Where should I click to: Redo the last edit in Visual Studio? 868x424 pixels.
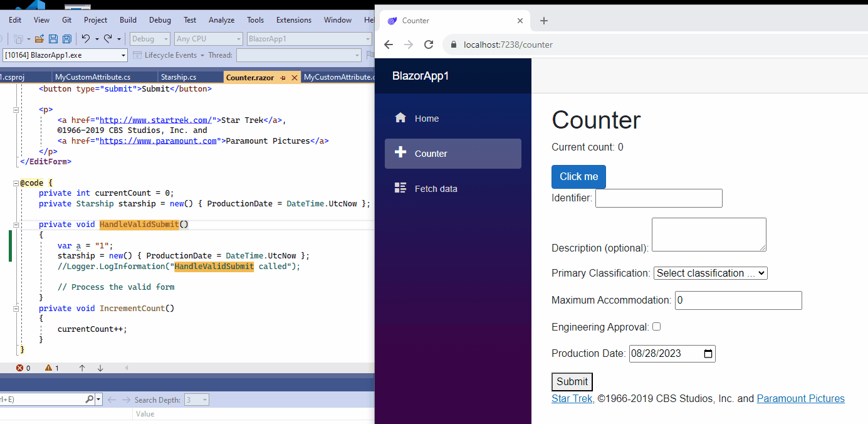[108, 39]
